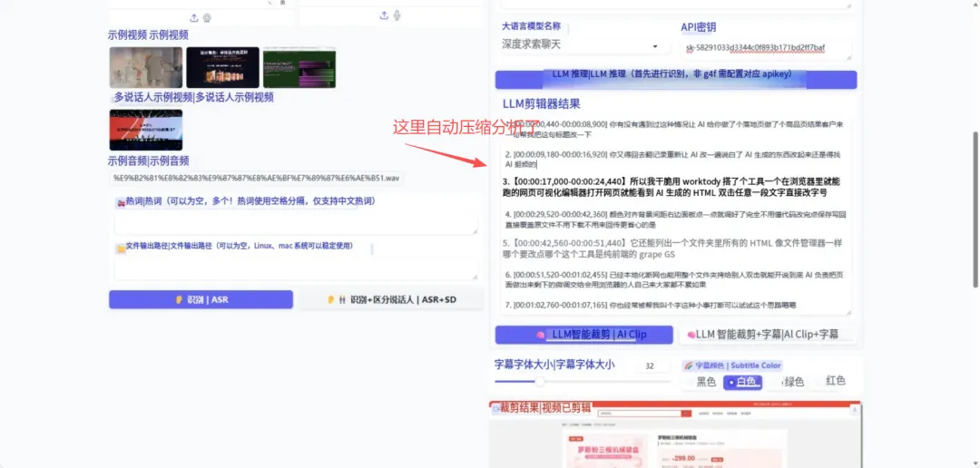Viewport: 980px width, 468px height.
Task: Select 绿色 subtitle color
Action: pos(789,382)
